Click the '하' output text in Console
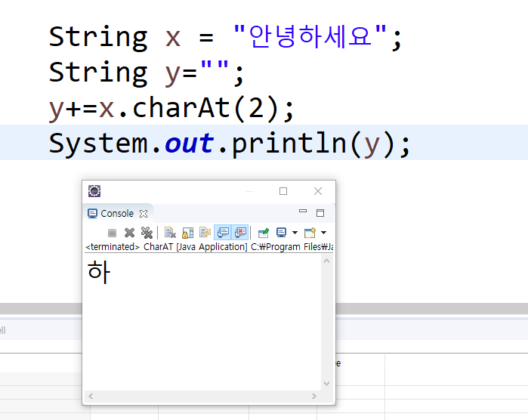 tap(99, 272)
